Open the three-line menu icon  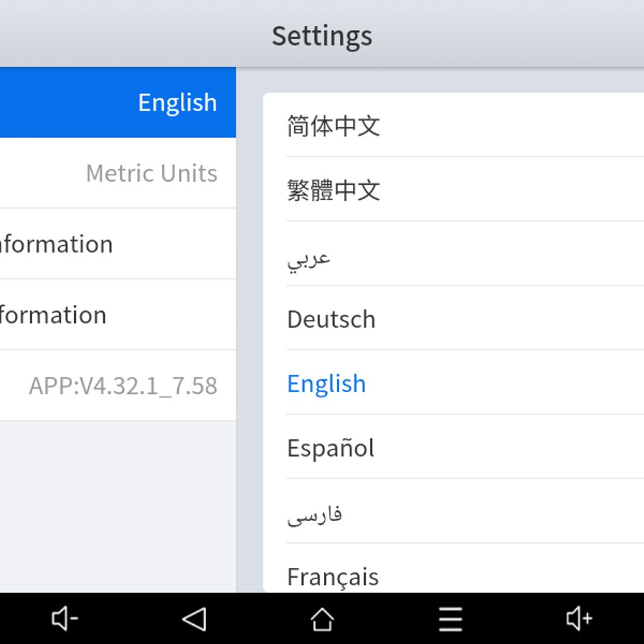[451, 620]
